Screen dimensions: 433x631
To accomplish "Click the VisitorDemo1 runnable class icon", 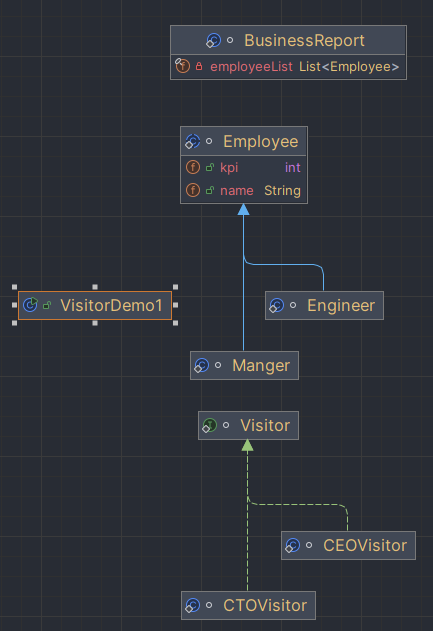I will [x=30, y=305].
